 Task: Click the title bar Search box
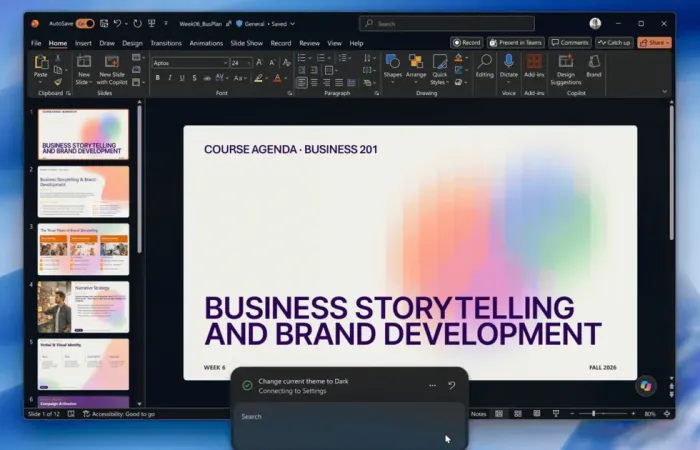446,24
